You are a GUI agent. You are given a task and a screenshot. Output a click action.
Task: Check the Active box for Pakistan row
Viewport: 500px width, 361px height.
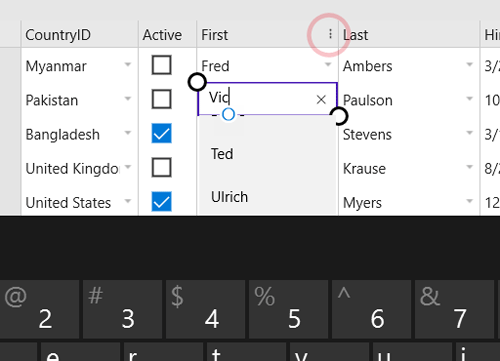pos(162,99)
